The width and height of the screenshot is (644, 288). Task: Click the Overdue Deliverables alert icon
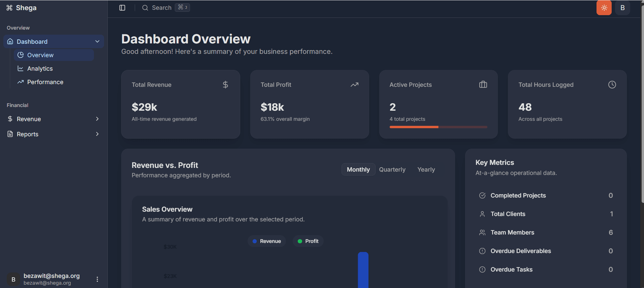point(482,251)
